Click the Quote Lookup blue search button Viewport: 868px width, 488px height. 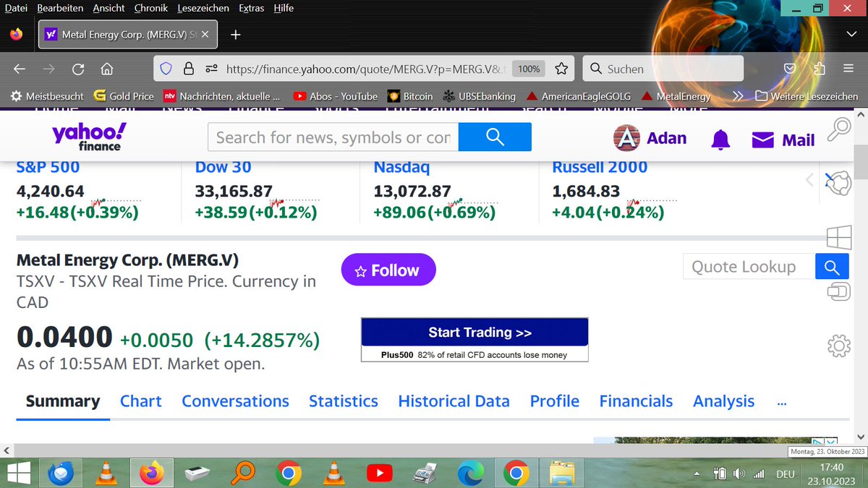832,267
